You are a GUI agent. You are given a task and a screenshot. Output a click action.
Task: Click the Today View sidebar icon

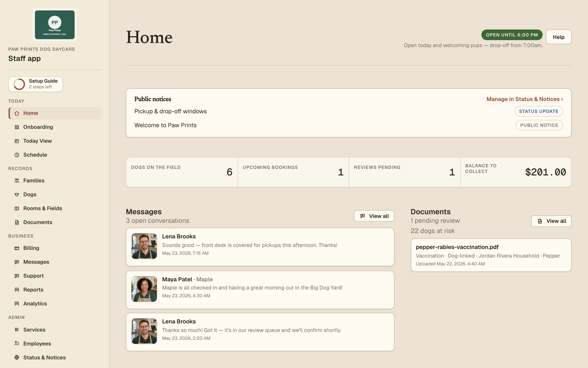point(17,141)
